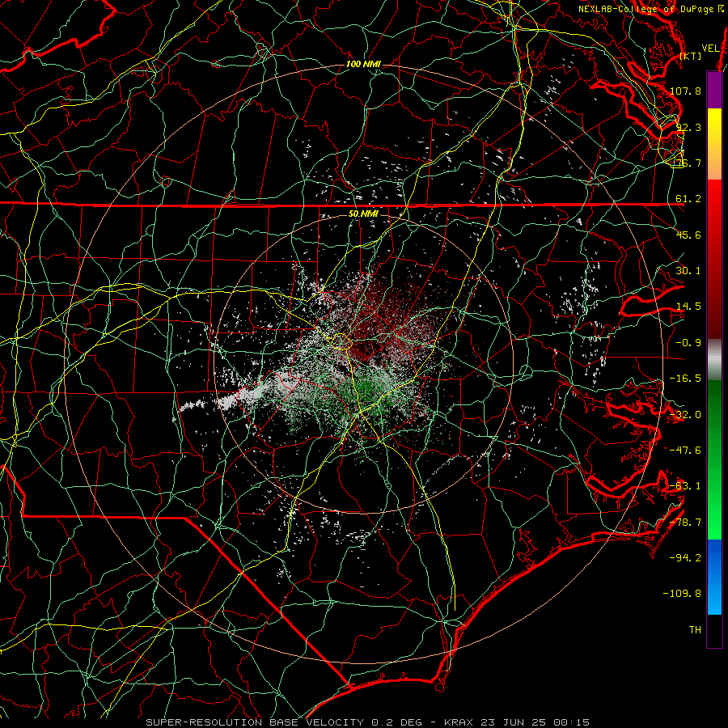Click the -94.2 scale value

(685, 558)
